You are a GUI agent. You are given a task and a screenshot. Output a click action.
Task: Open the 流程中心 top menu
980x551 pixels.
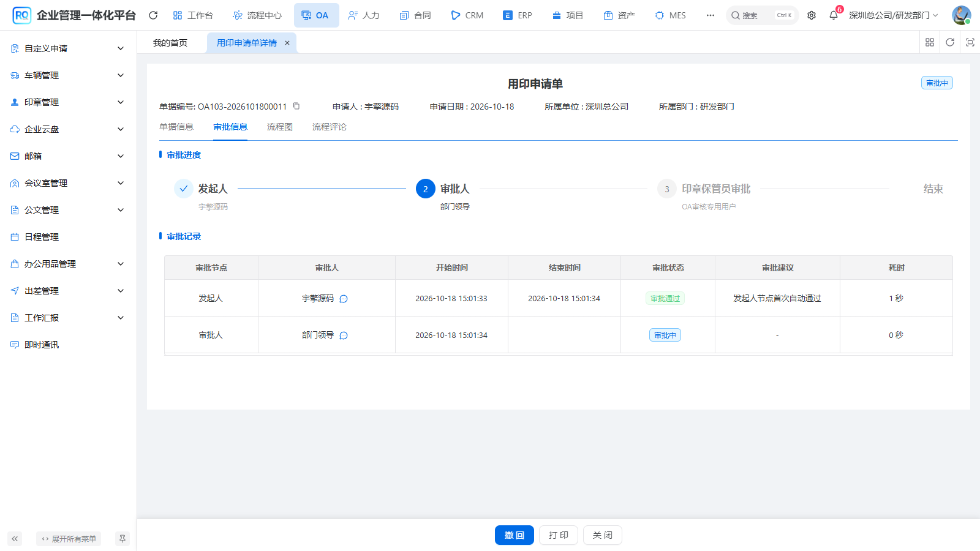[257, 15]
